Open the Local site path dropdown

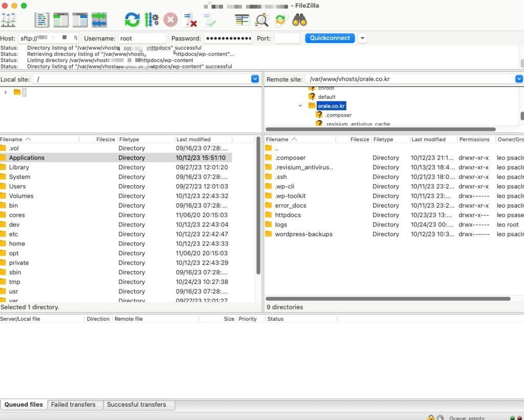click(255, 79)
